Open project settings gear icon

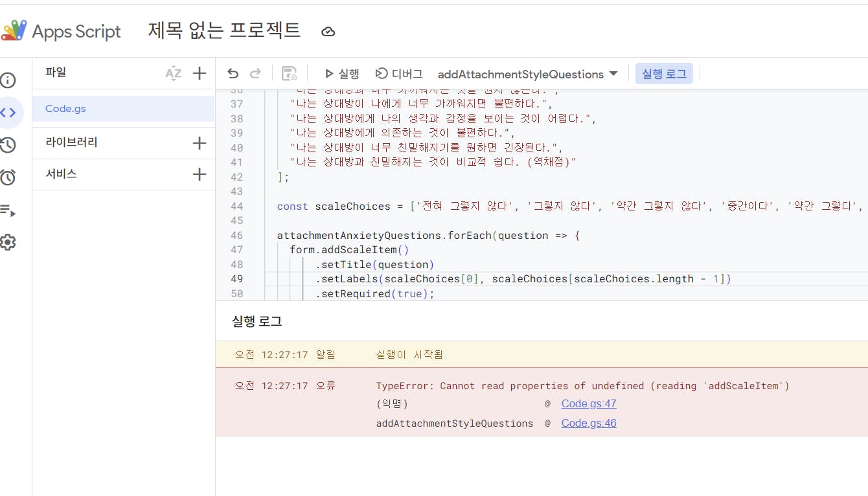[x=8, y=242]
